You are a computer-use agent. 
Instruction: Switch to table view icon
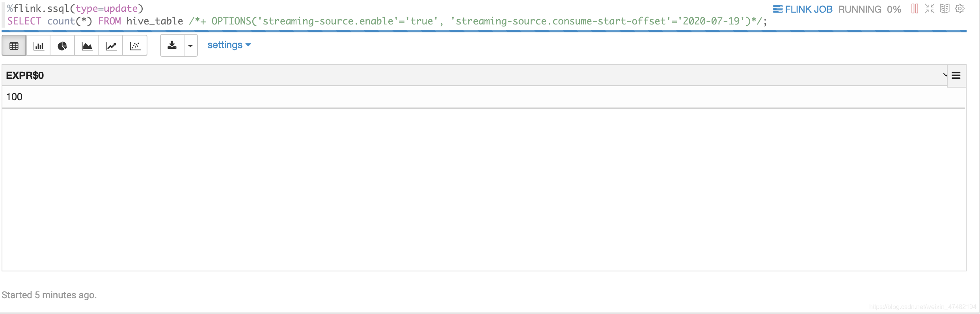click(x=14, y=46)
